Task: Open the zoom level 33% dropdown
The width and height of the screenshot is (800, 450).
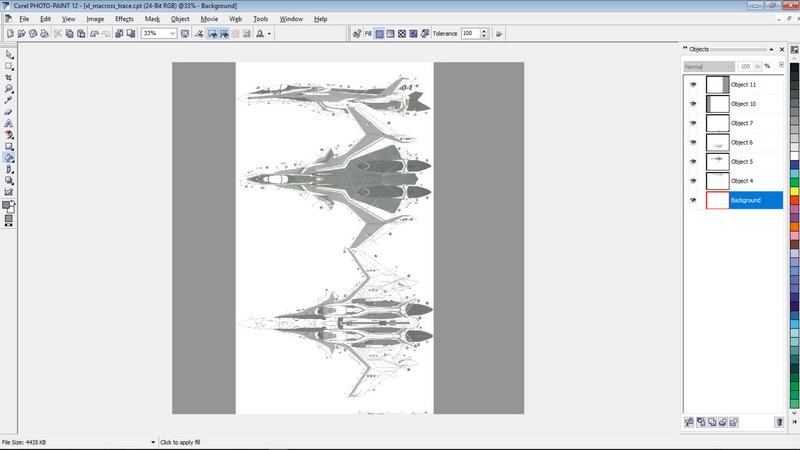Action: pos(173,33)
